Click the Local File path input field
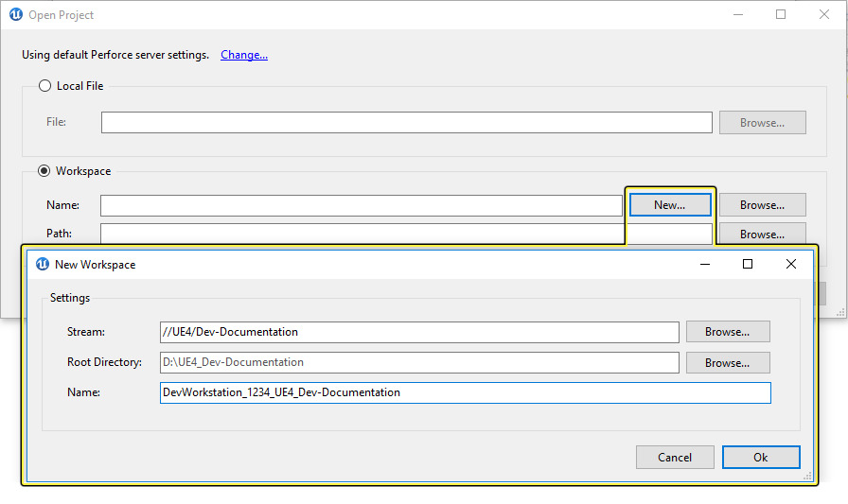Screen dimensions: 848x504 406,123
